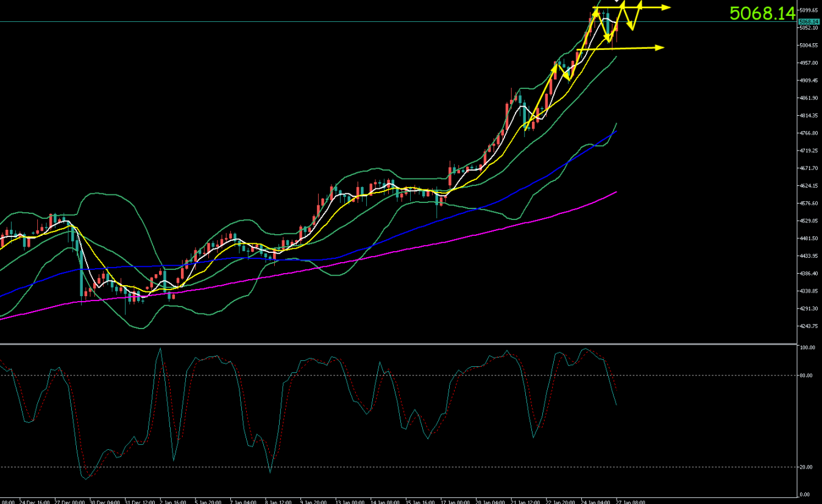Click the 4766.80 price axis label
The image size is (822, 504).
809,133
